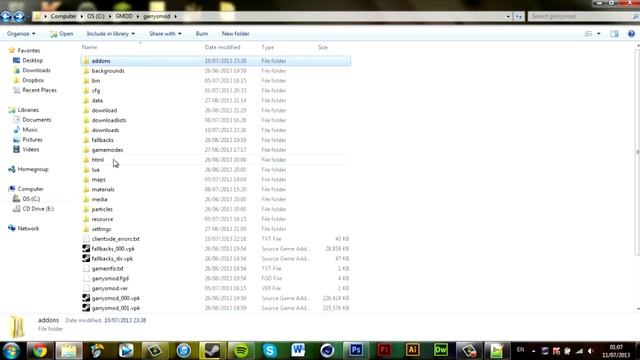Select Documents under Libraries
Viewport: 640px width, 360px height.
[37, 120]
